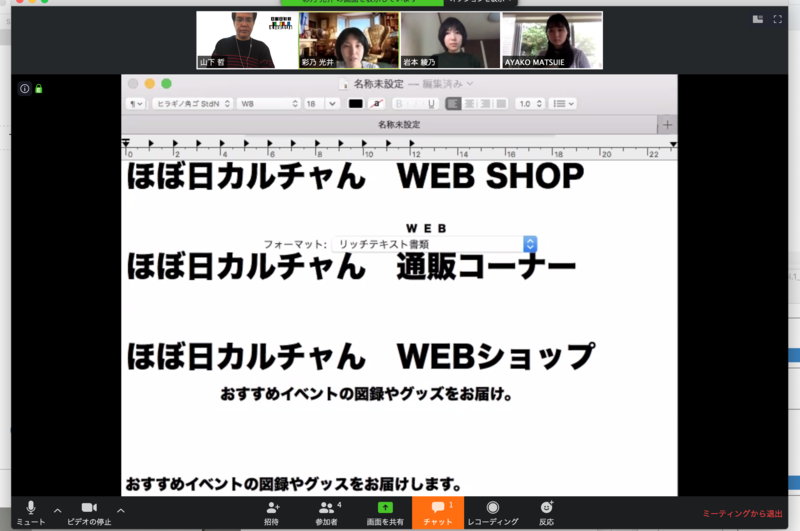Image resolution: width=800 pixels, height=531 pixels.
Task: Click the meeting info icon
Action: coord(24,89)
